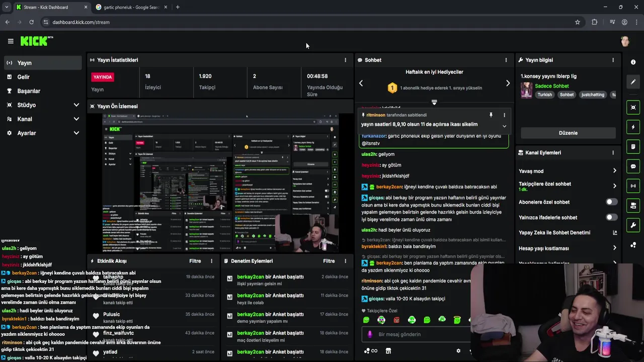Open Yavaş mod options chevron
The height and width of the screenshot is (362, 644).
click(x=614, y=171)
